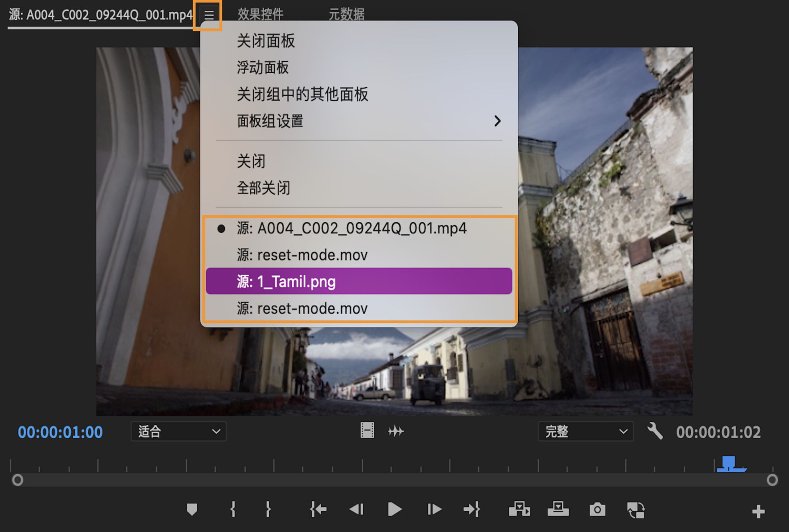Image resolution: width=789 pixels, height=532 pixels.
Task: Click the Overwrite edit icon
Action: coord(558,510)
